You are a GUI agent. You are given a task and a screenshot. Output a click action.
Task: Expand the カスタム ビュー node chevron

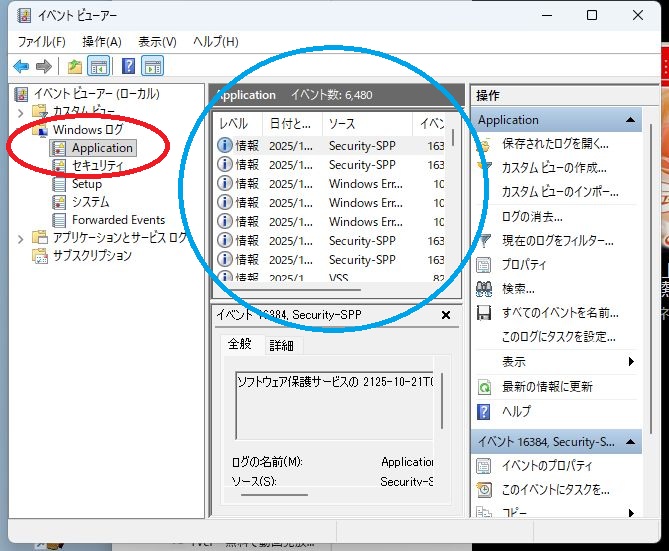pyautogui.click(x=20, y=113)
